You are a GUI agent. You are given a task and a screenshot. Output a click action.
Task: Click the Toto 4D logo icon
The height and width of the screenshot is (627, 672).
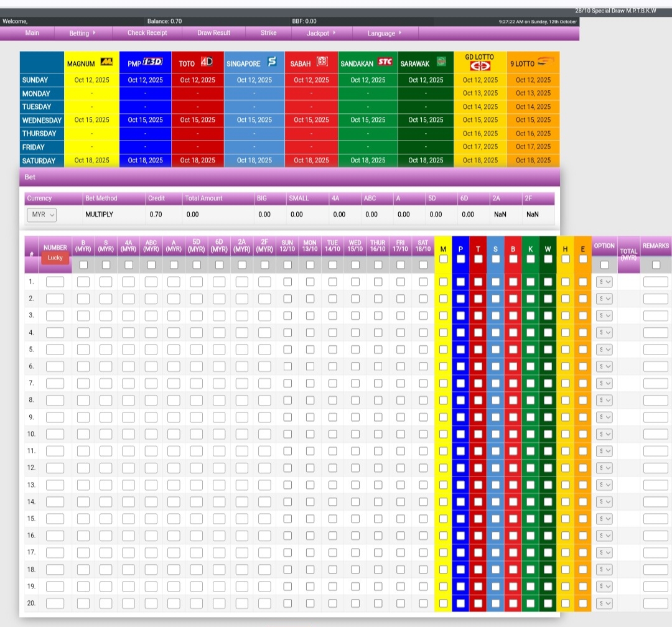[206, 62]
